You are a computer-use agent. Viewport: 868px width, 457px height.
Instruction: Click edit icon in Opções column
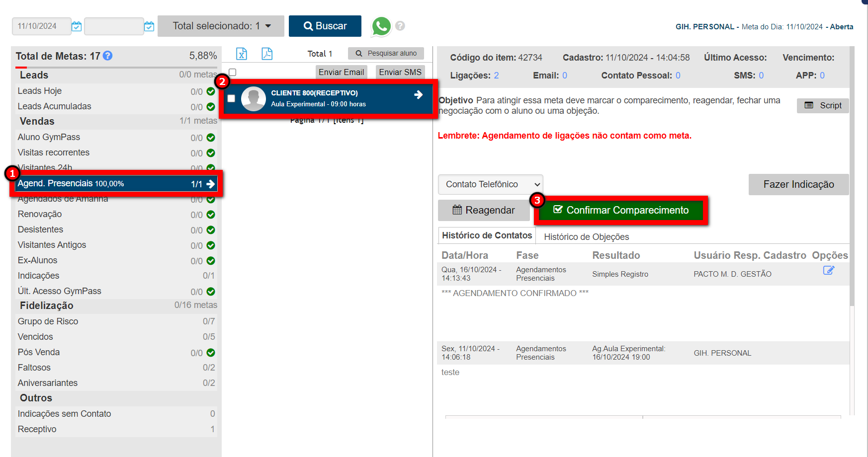[828, 270]
